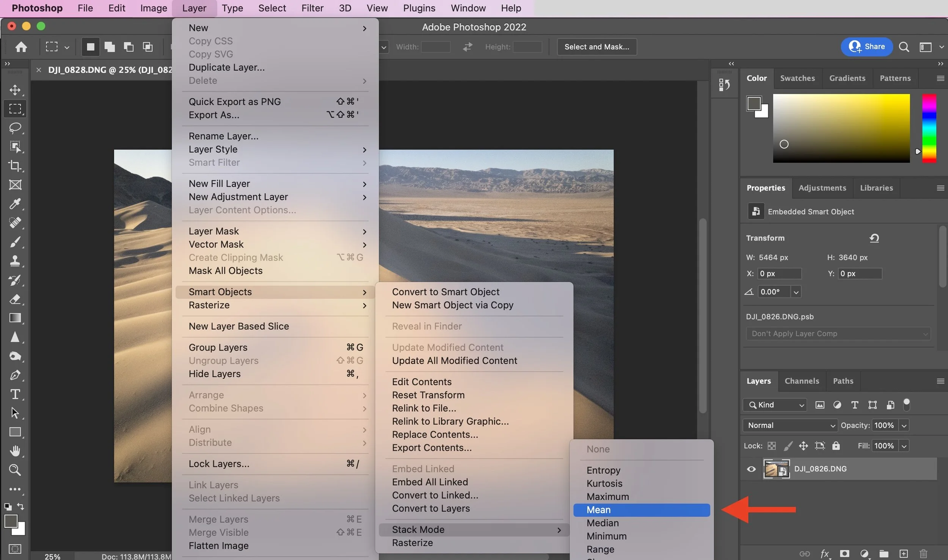Select the Move tool
The image size is (948, 560).
[x=15, y=90]
